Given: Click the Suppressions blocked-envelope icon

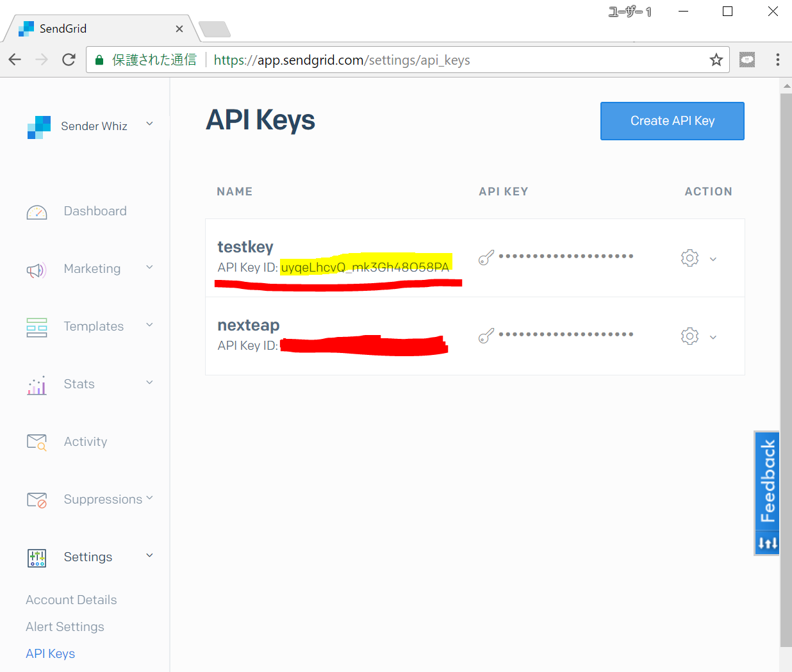Looking at the screenshot, I should 37,499.
